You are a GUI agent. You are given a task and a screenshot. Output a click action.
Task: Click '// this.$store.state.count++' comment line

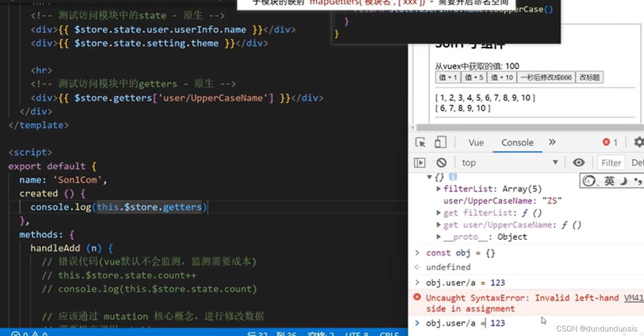[119, 275]
